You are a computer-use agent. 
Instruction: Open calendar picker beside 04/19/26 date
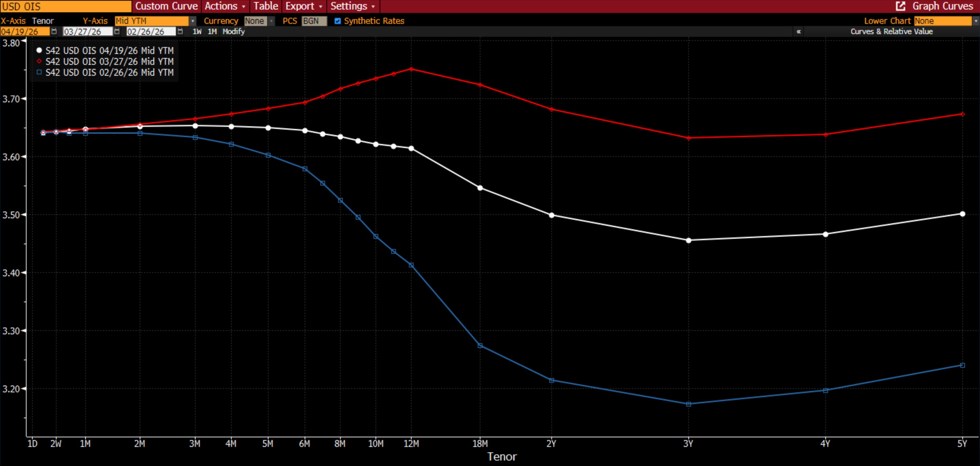53,31
